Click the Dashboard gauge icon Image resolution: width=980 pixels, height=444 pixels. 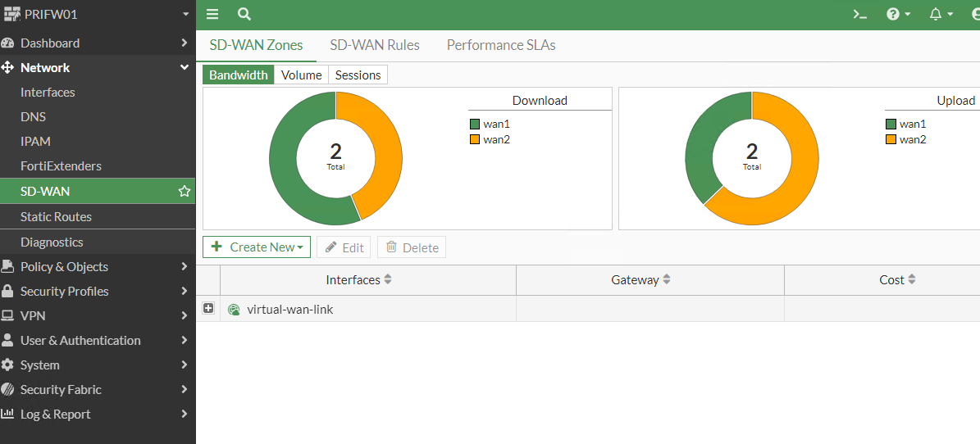[7, 43]
